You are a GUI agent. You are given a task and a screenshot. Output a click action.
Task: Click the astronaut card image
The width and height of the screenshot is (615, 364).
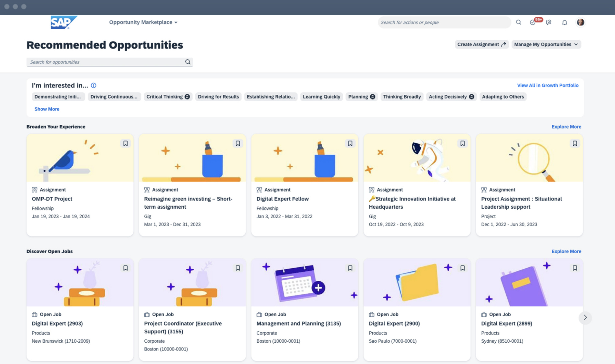click(x=417, y=158)
